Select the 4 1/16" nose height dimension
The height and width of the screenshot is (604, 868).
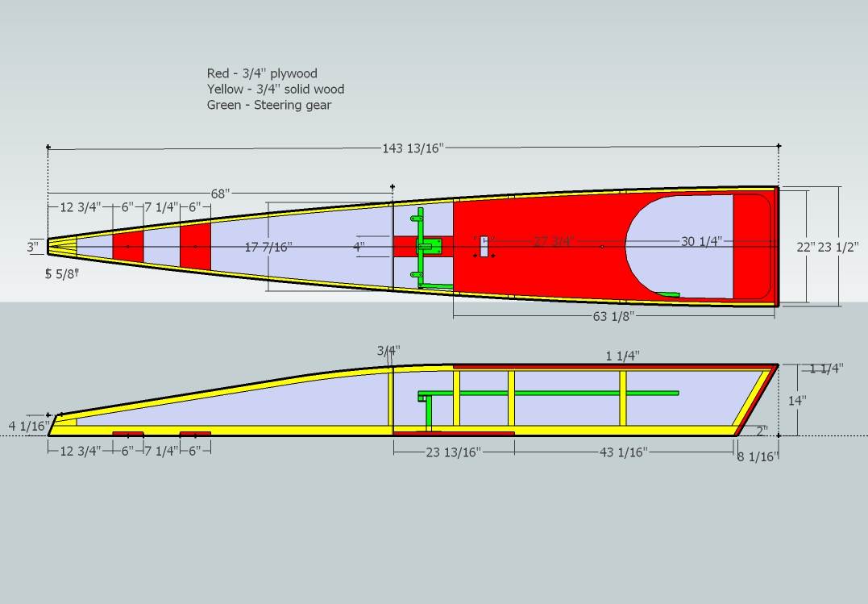[x=29, y=425]
